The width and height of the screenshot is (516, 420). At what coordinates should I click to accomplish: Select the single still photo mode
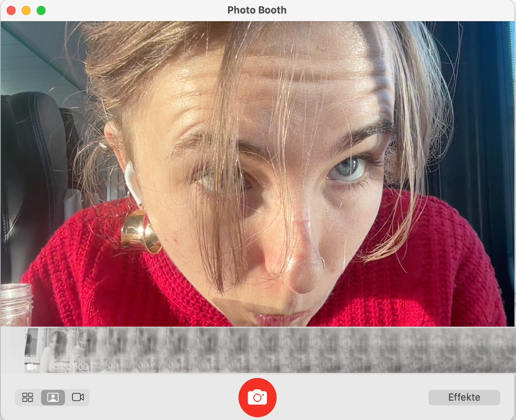pos(53,397)
